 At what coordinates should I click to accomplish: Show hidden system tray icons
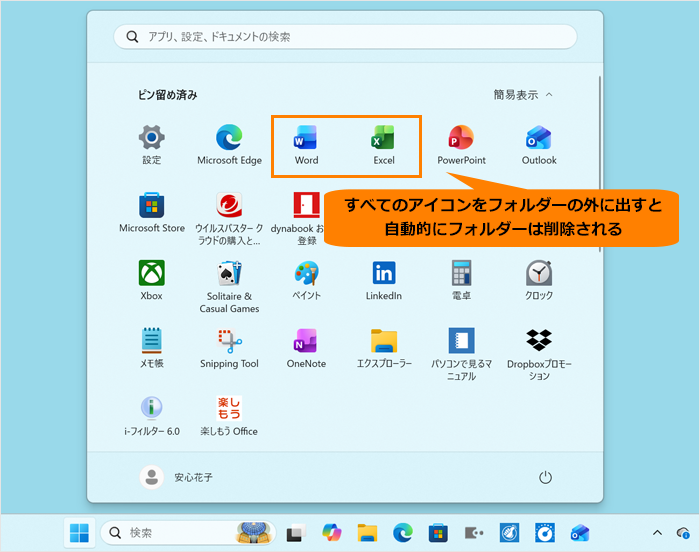[x=657, y=532]
